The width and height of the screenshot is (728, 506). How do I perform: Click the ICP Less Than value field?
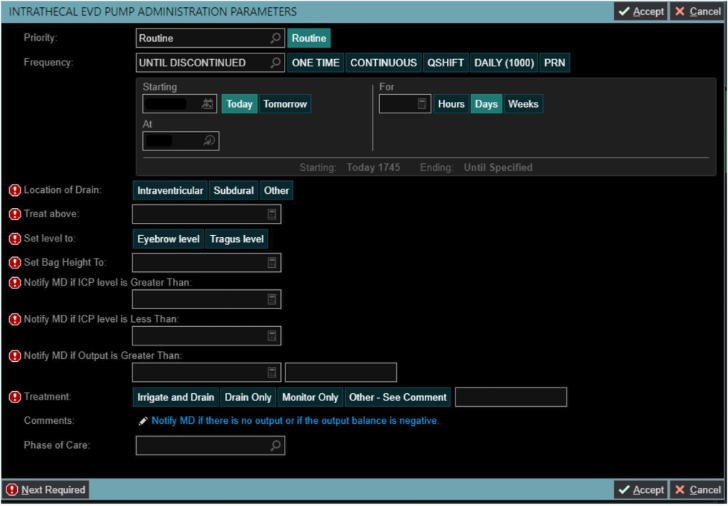point(207,336)
